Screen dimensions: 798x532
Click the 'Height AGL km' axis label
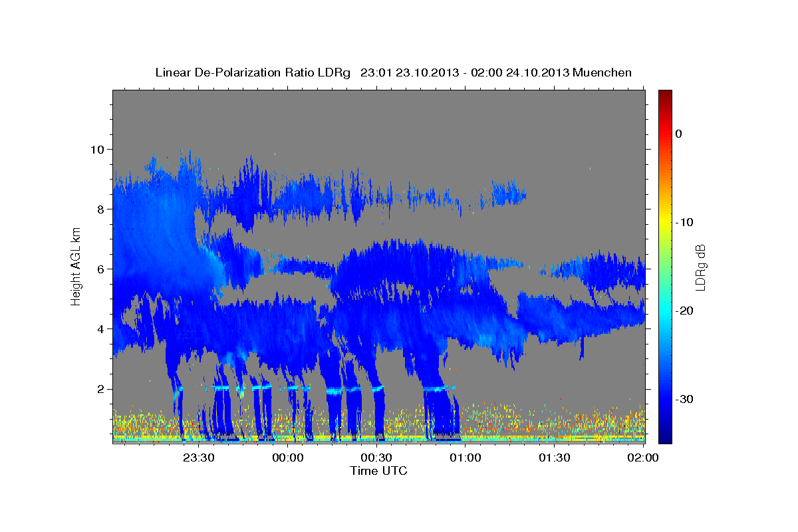tap(76, 267)
